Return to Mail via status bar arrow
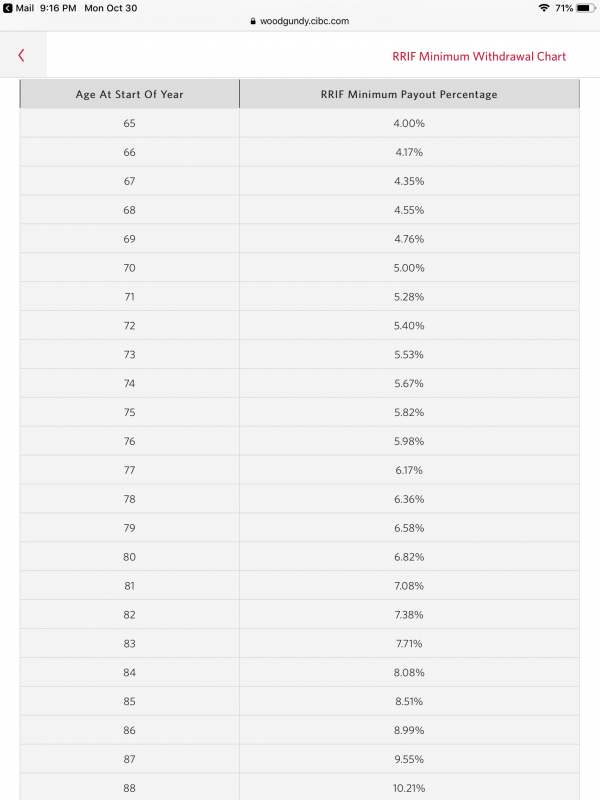 pyautogui.click(x=7, y=7)
